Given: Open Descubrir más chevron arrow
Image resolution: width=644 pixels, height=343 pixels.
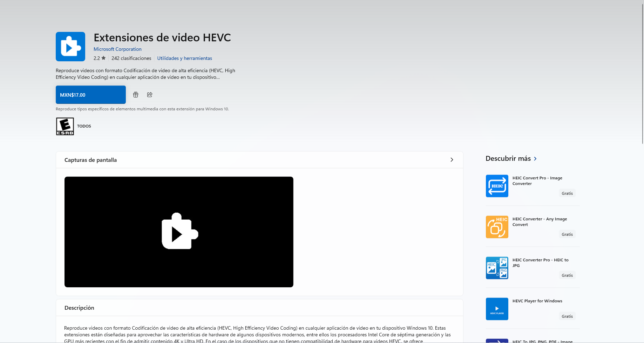Looking at the screenshot, I should coord(535,159).
